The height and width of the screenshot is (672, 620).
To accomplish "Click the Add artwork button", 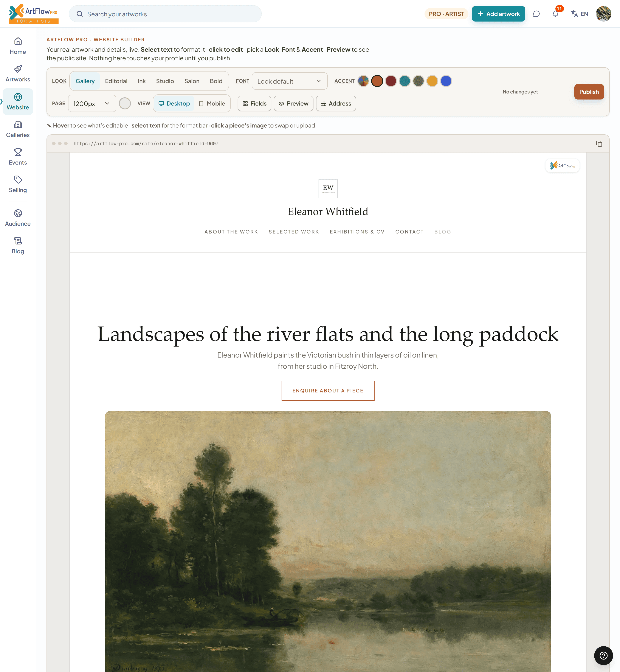I will point(498,14).
